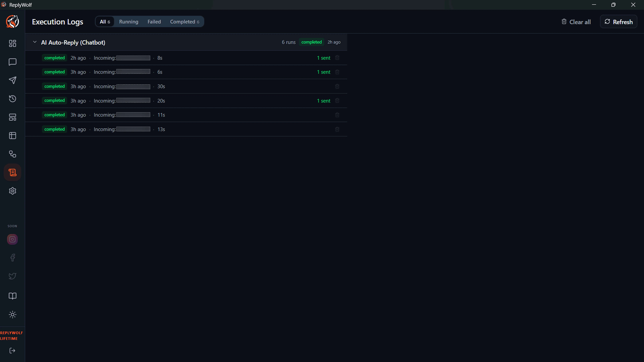Click the logout icon at sidebar bottom
This screenshot has width=644, height=362.
(12, 351)
